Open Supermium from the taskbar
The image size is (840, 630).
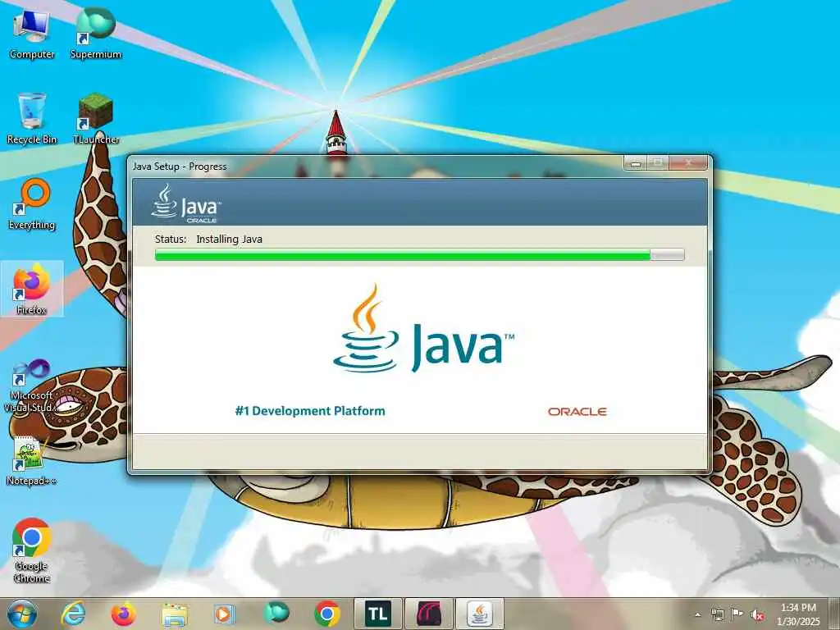276,614
